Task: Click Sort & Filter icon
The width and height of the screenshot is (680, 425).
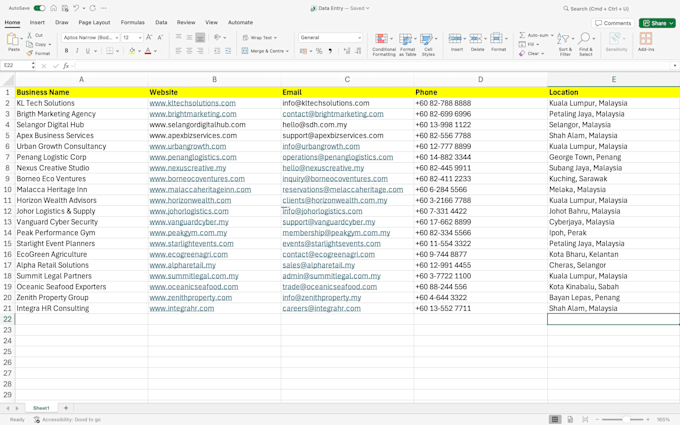Action: [x=565, y=39]
